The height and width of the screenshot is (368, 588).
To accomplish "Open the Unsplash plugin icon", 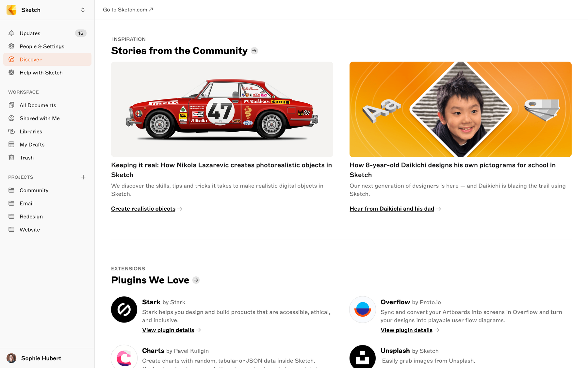I will (363, 357).
